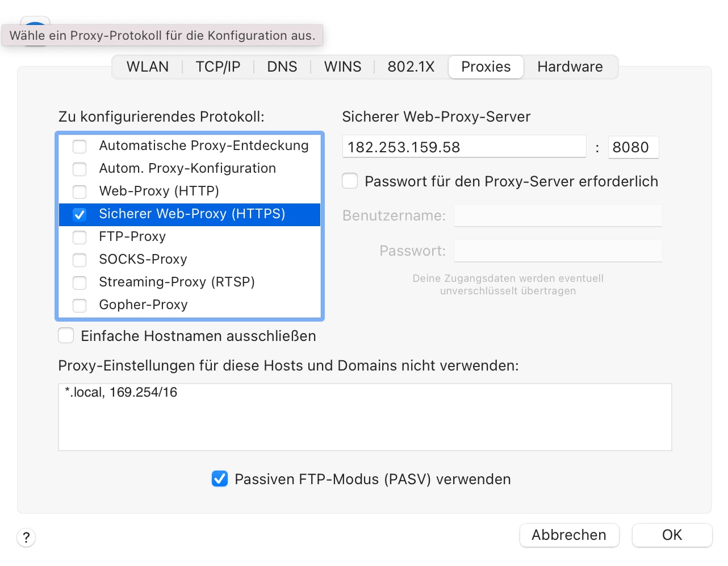Enable Autom. Proxy-Konfiguration
This screenshot has height=566, width=728.
click(x=80, y=169)
